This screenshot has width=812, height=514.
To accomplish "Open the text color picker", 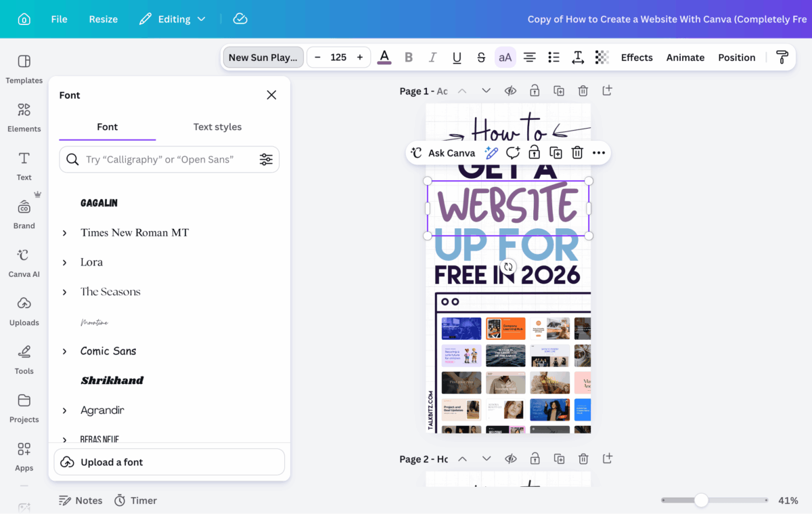I will click(384, 58).
